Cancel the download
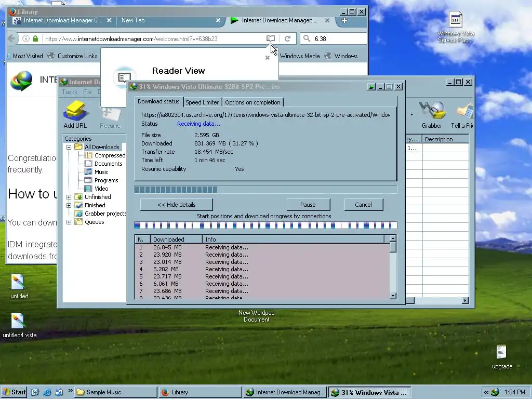The image size is (532, 399). pyautogui.click(x=363, y=205)
